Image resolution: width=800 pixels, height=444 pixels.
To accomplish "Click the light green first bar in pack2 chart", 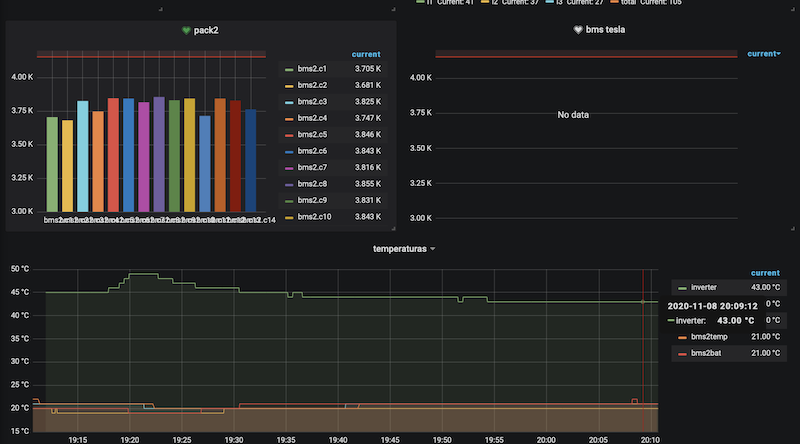I will [52, 164].
